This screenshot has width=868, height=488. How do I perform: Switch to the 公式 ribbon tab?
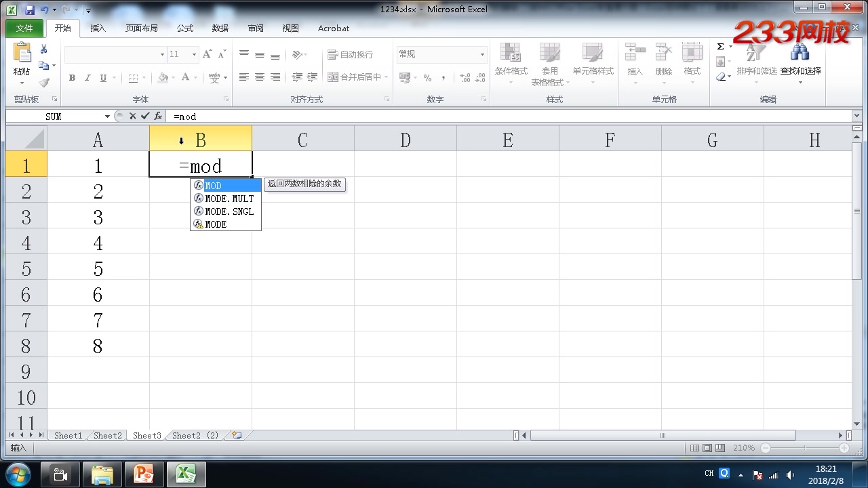(184, 28)
